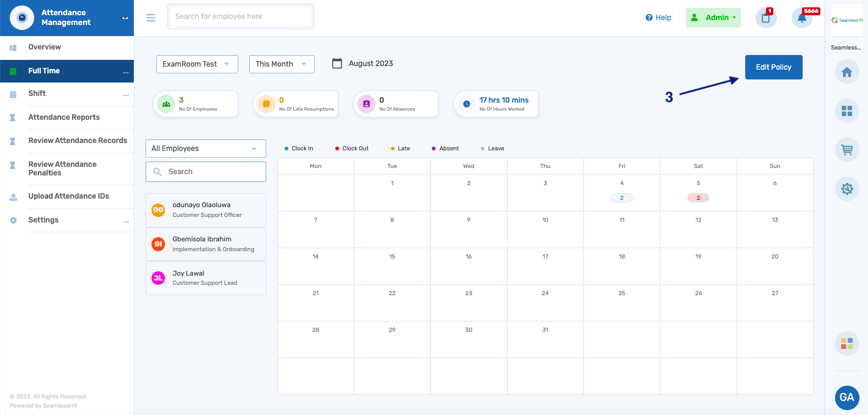This screenshot has width=868, height=415.
Task: Click the Edit Policy button
Action: pyautogui.click(x=773, y=67)
